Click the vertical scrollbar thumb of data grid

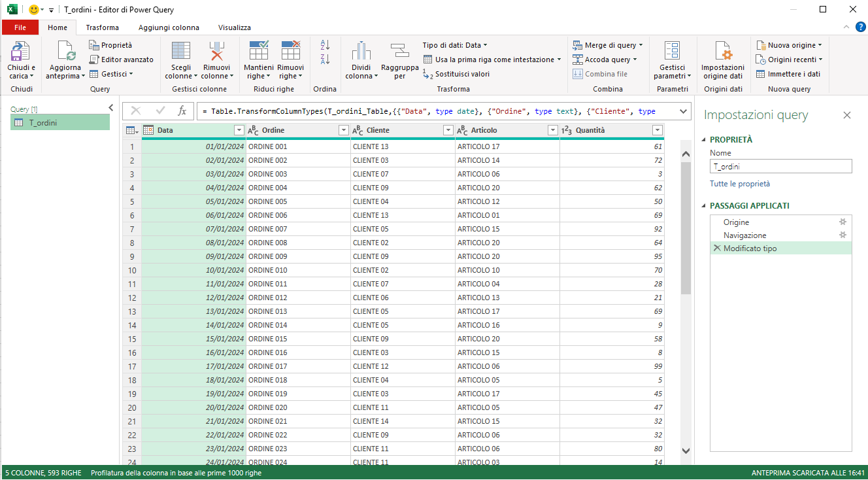(686, 228)
